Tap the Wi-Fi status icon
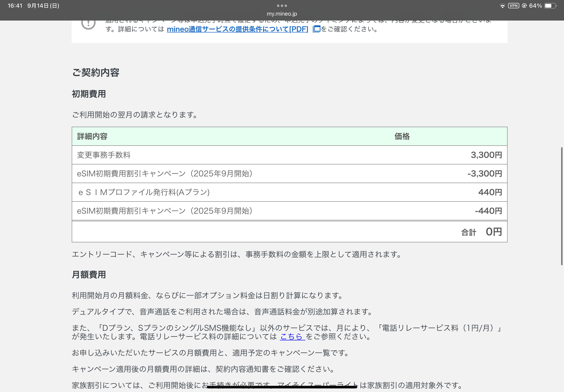564x392 pixels. tap(502, 6)
